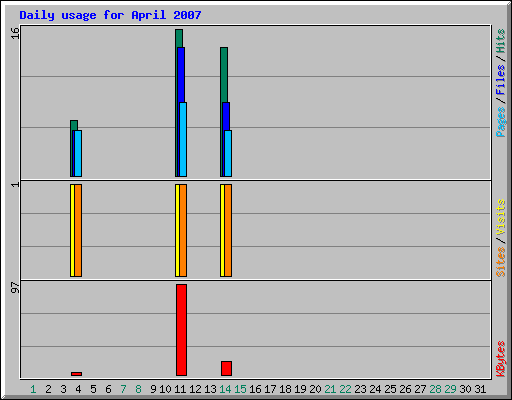
Task: Click green weekend day label "22"
Action: coord(345,389)
